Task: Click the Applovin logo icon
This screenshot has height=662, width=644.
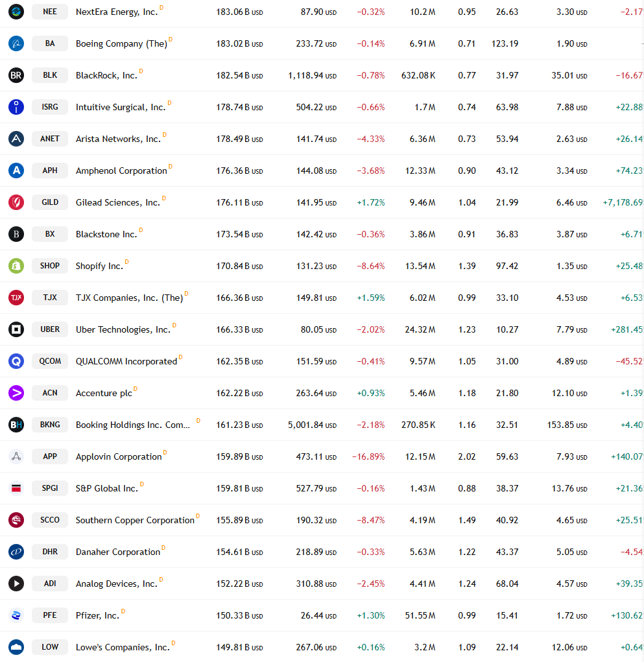Action: (x=16, y=456)
